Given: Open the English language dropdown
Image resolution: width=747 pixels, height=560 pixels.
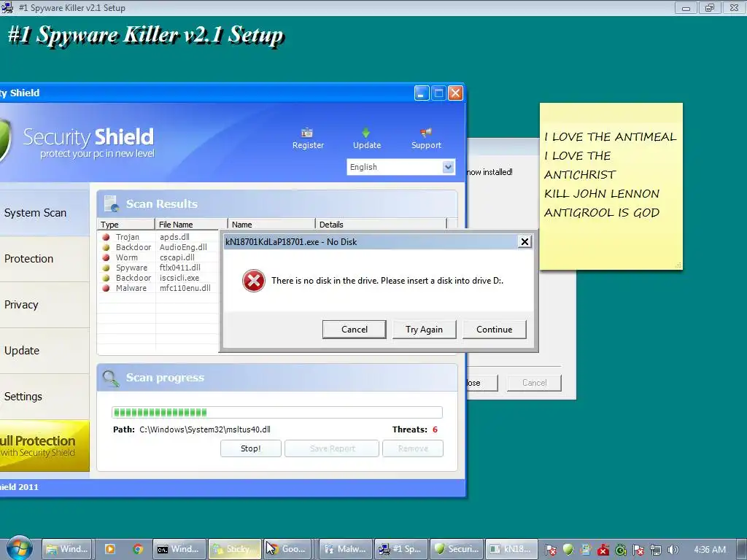Looking at the screenshot, I should pos(400,167).
